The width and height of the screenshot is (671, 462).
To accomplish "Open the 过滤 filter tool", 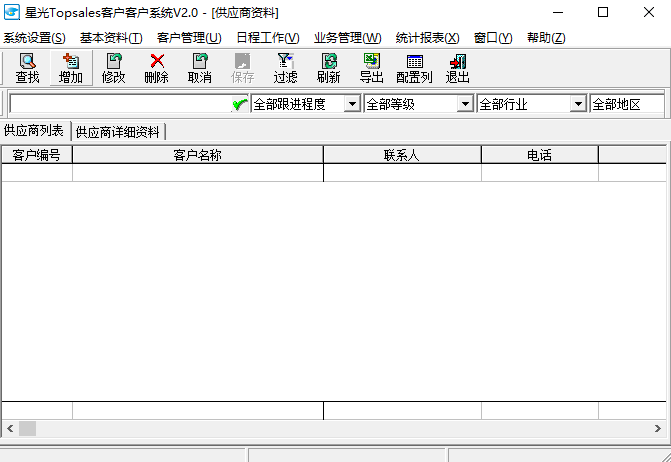I will [x=285, y=68].
